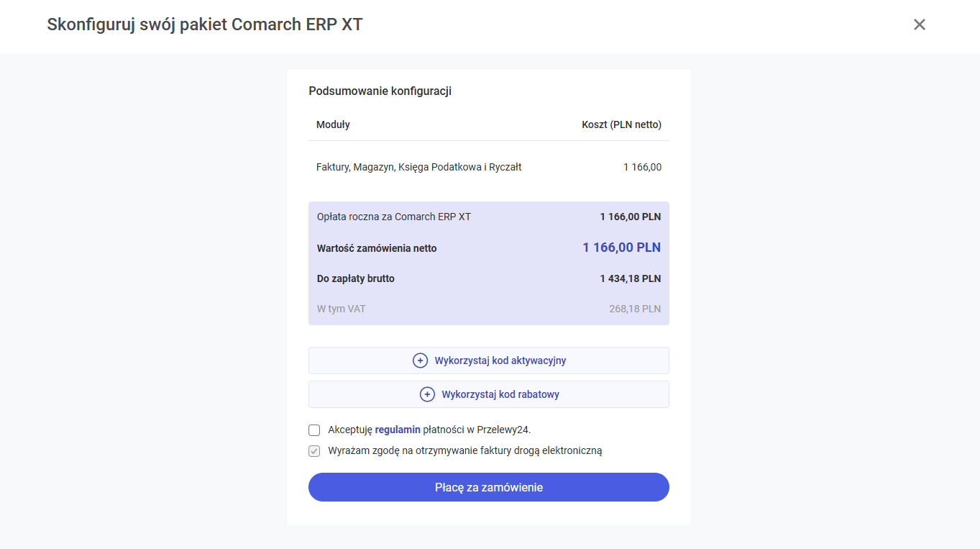The image size is (980, 549).
Task: Click the VAT amount 268,18 PLN
Action: (634, 309)
